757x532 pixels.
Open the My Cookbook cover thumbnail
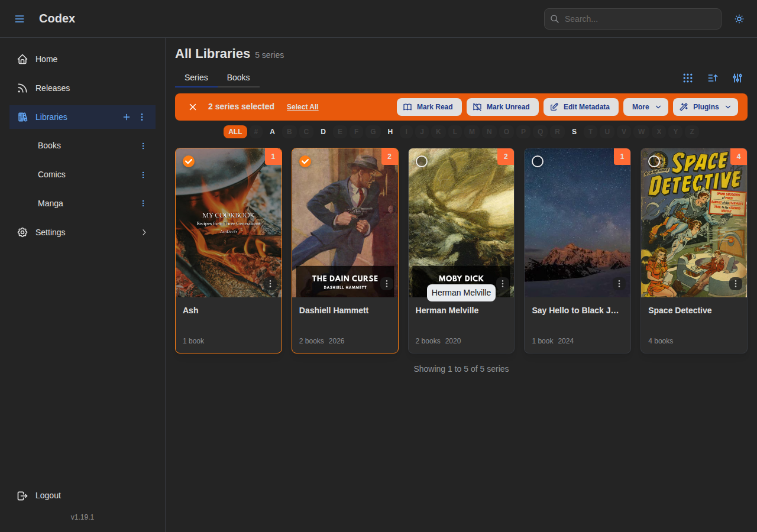click(x=228, y=223)
